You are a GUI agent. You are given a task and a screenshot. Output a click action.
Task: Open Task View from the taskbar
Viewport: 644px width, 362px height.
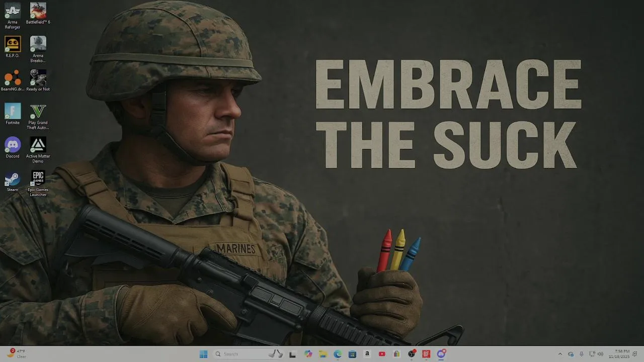[x=292, y=354]
